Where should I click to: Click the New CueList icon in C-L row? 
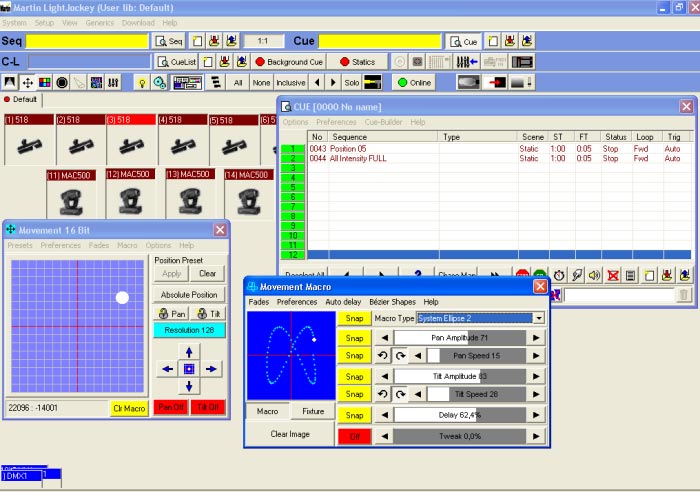coord(208,62)
